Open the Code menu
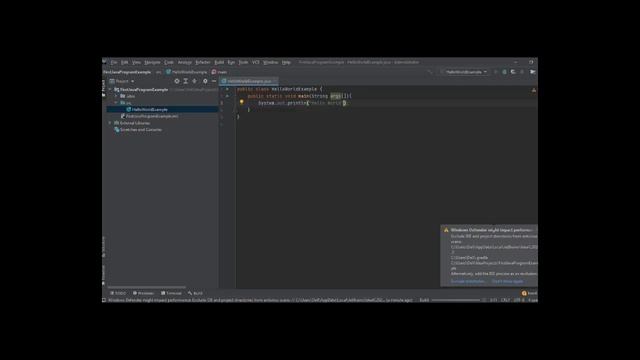Screen dimensions: 640x360 169,62
